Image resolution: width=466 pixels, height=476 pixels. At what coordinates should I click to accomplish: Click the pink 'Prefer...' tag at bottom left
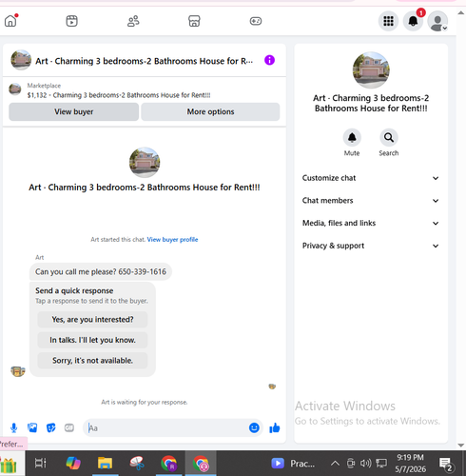pos(12,444)
